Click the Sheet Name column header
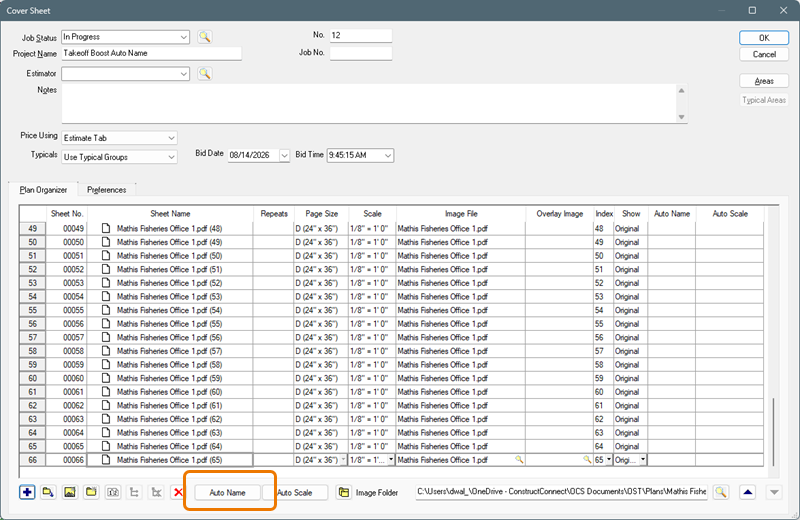 coord(170,214)
